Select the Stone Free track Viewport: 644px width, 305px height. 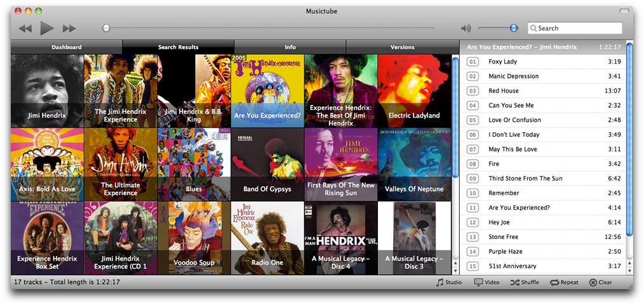click(543, 237)
